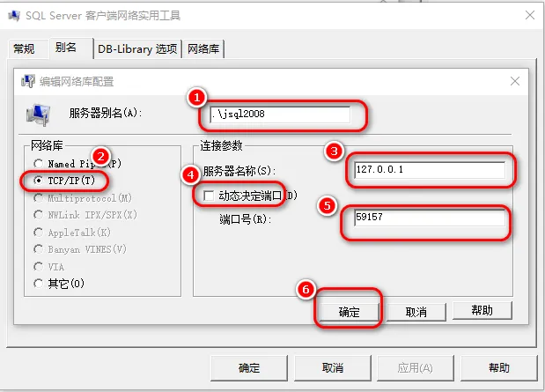Click the 网络库 group box title

[x=47, y=145]
